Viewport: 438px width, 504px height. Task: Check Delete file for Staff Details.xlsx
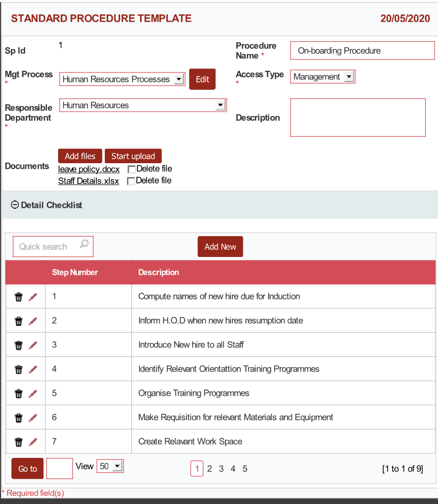132,181
